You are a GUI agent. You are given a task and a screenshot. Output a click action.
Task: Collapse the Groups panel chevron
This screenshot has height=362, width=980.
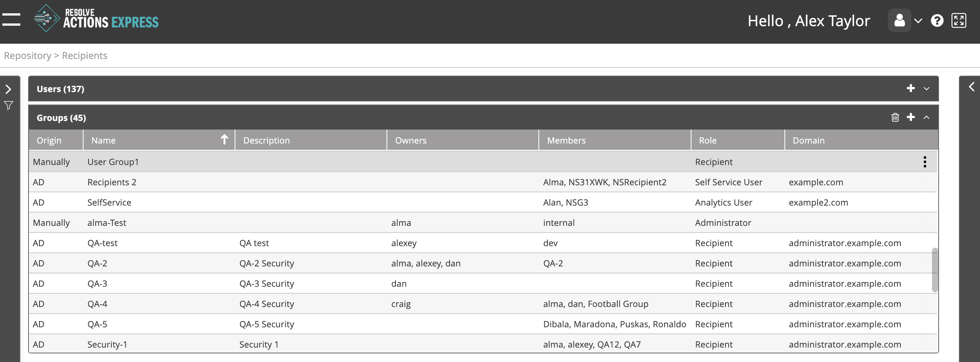pos(927,117)
